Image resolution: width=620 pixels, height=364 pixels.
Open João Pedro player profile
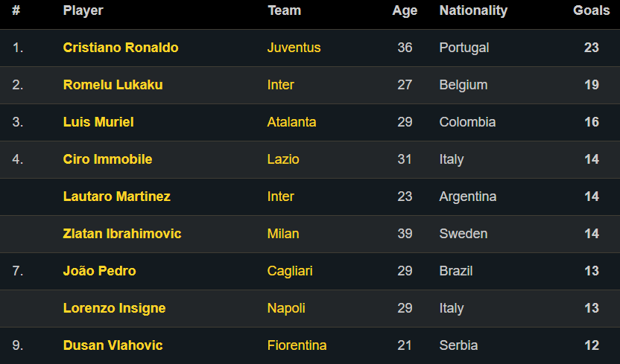click(99, 271)
